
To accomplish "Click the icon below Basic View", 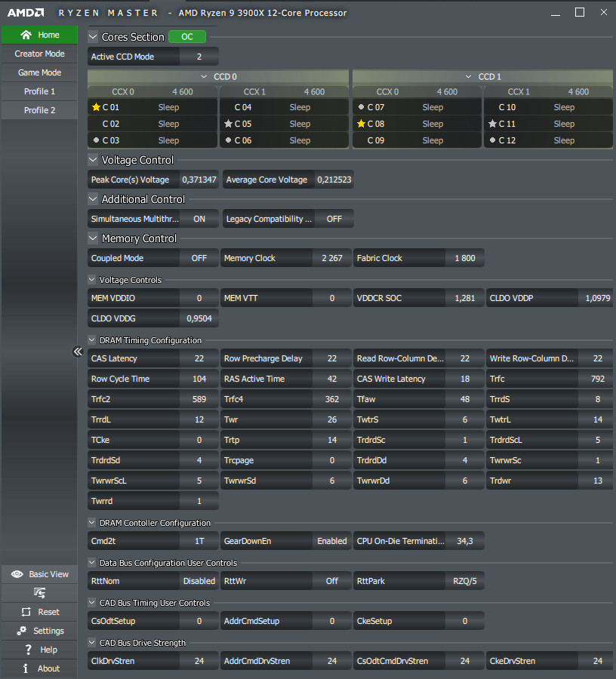I will (x=39, y=593).
